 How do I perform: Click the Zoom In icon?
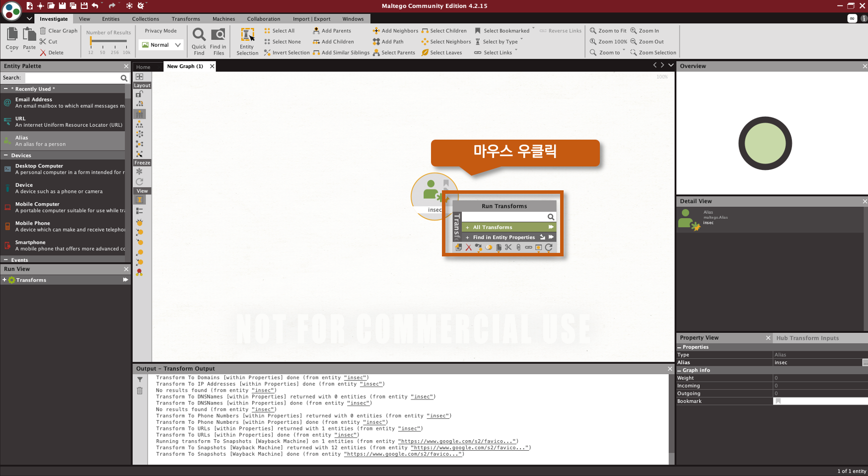(x=634, y=30)
